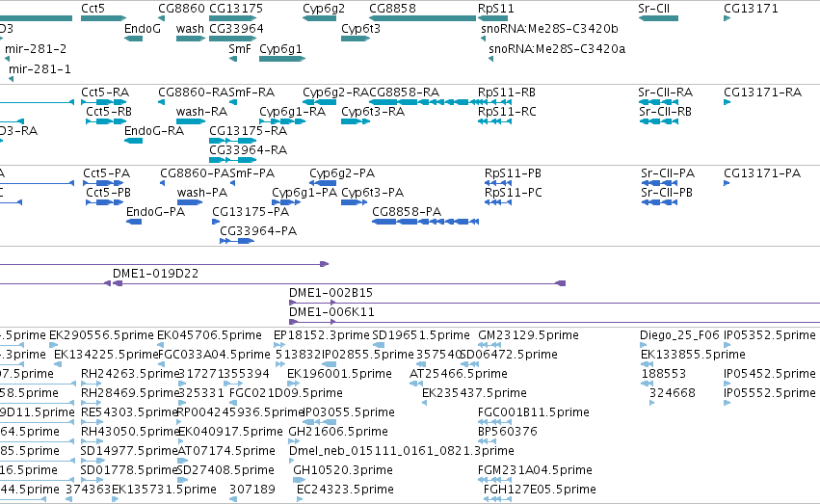Click the EndoG-RA transcript label
This screenshot has height=504, width=820.
pos(154,131)
